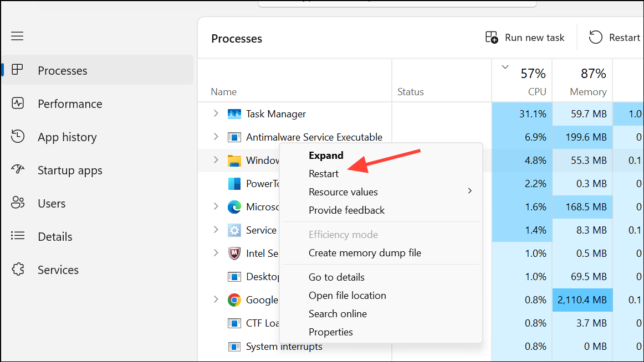Image resolution: width=644 pixels, height=362 pixels.
Task: Select Create memory dump file
Action: [x=365, y=253]
